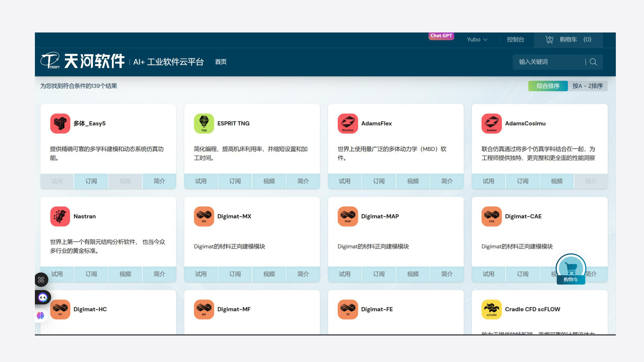Click 订阅 on the Digimat-CAE card

[x=522, y=274]
